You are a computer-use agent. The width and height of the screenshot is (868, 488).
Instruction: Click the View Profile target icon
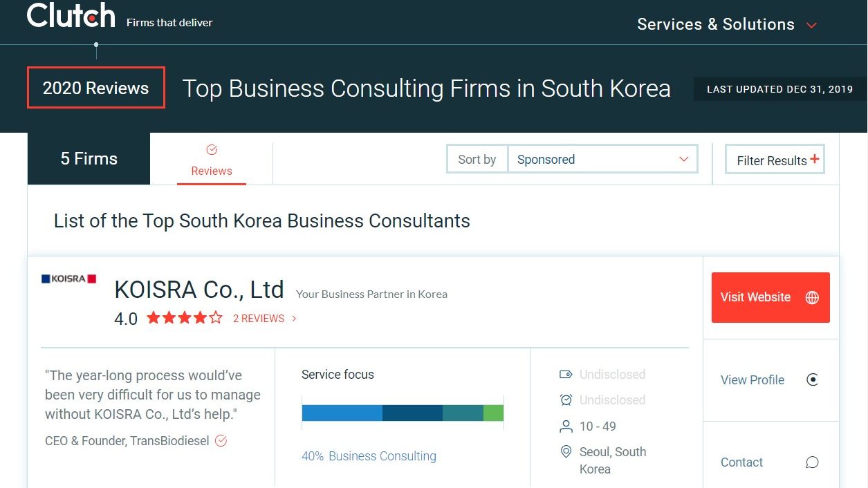click(x=813, y=379)
